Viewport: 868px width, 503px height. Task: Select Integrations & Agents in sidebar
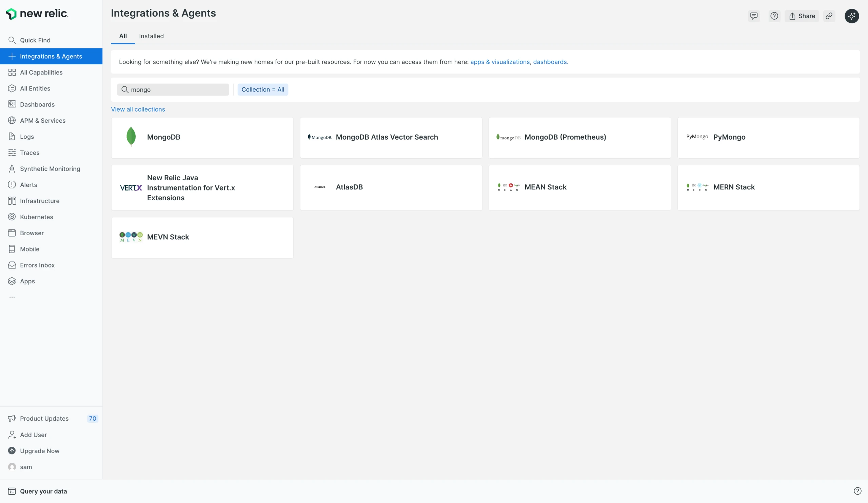click(51, 56)
